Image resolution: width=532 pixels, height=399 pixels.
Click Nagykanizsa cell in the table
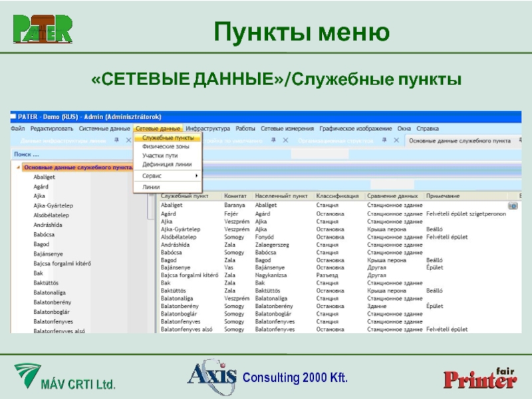pos(271,275)
